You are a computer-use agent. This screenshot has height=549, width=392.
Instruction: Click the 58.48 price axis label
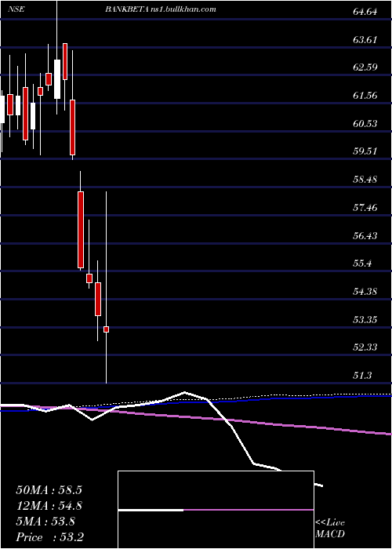365,180
